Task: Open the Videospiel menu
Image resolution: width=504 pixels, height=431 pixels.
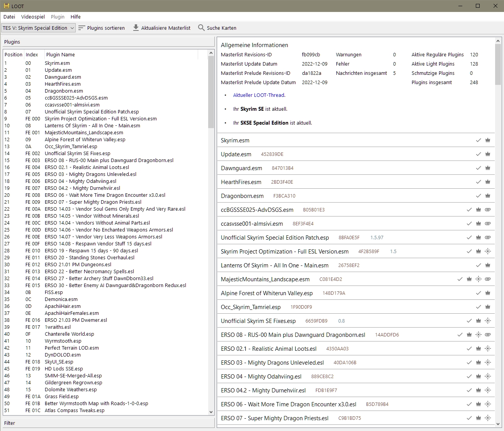Action: 33,17
